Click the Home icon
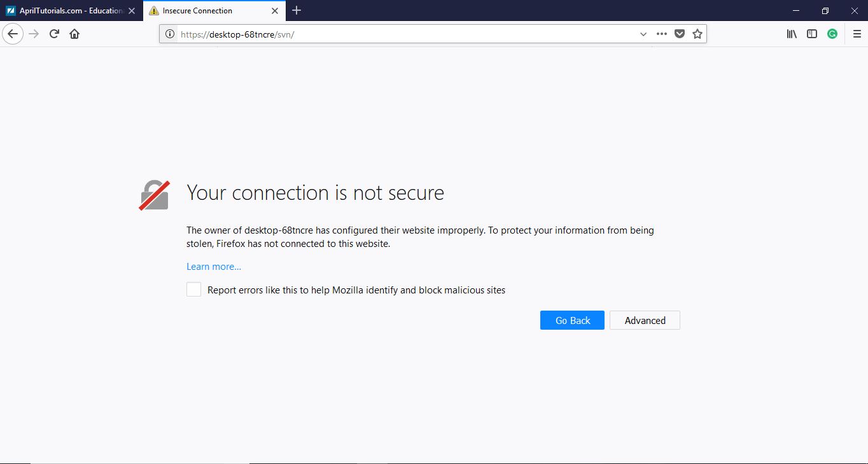868x464 pixels. (x=74, y=34)
